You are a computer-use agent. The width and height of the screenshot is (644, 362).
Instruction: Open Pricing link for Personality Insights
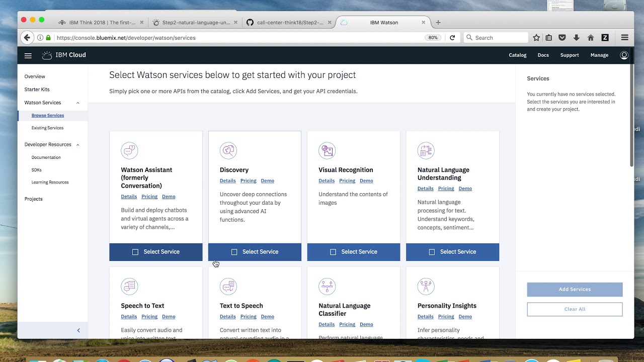[x=446, y=317]
